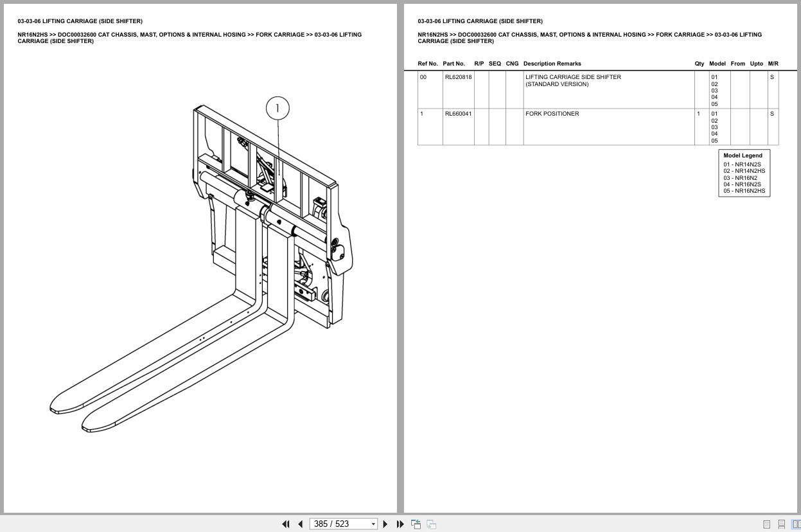This screenshot has height=532, width=801.
Task: Click the left page breadcrumb path NR16N2HS
Action: [189, 38]
